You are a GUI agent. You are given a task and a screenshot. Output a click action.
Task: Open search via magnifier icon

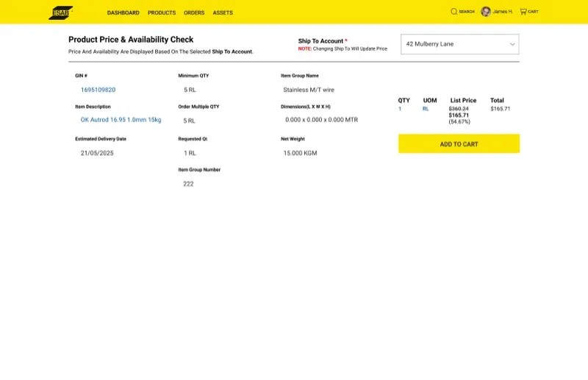453,12
